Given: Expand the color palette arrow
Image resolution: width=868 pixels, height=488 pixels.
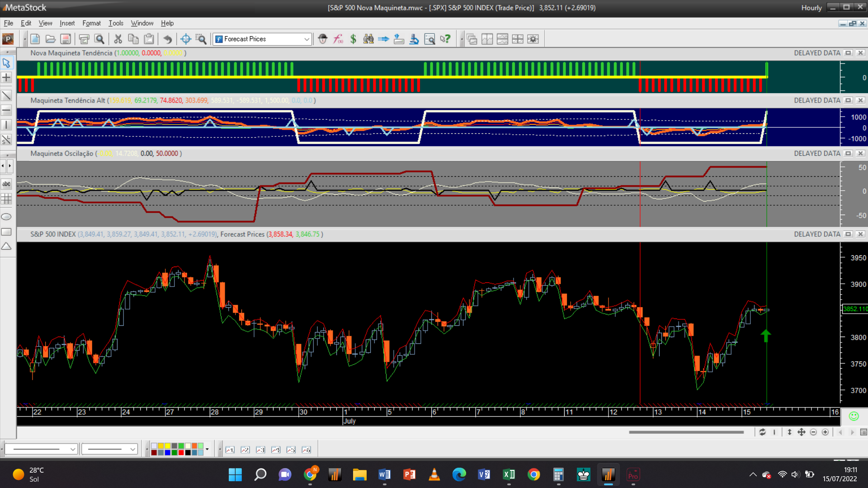Looking at the screenshot, I should click(207, 449).
